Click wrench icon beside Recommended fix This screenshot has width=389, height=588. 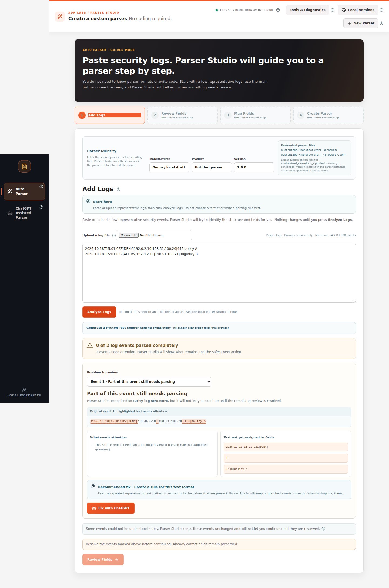tap(93, 486)
